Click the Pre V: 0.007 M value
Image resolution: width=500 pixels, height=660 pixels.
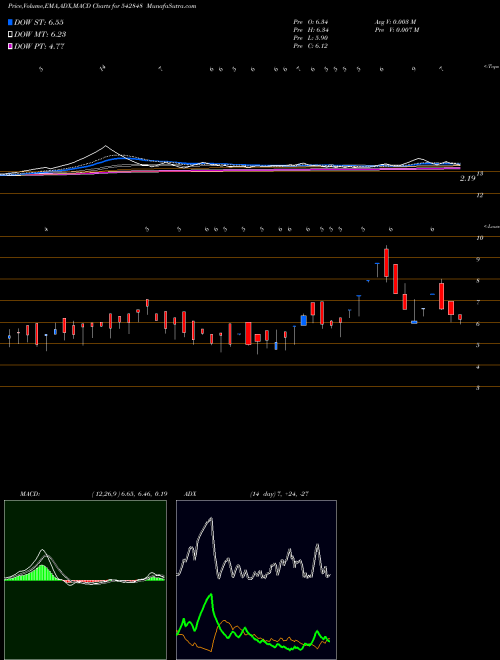397,30
